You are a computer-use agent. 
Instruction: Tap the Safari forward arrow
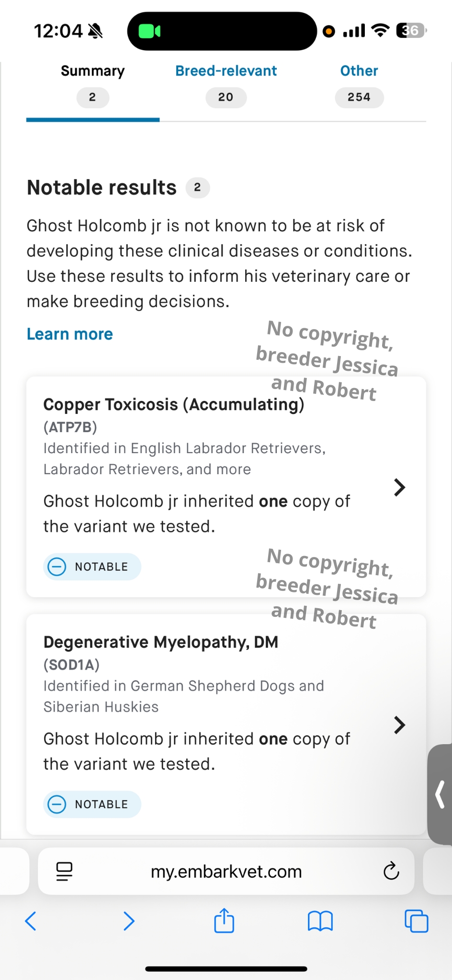pos(129,921)
